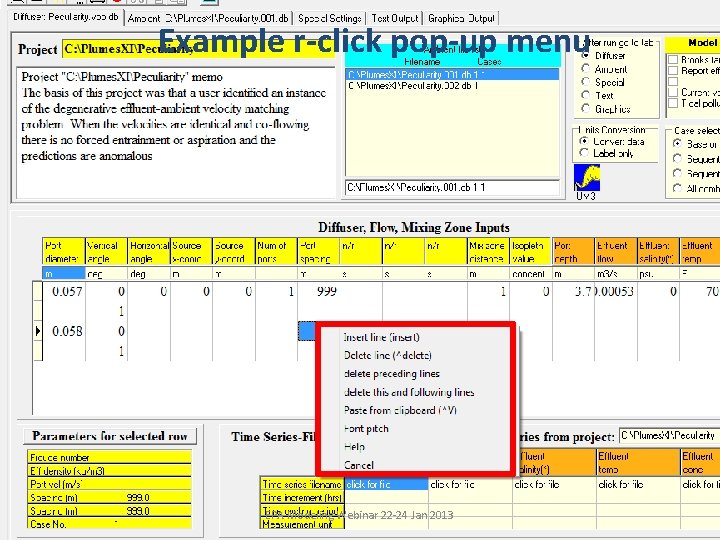Viewport: 720px width, 540px height.
Task: Select Special radio for after-run tab
Action: (x=585, y=82)
